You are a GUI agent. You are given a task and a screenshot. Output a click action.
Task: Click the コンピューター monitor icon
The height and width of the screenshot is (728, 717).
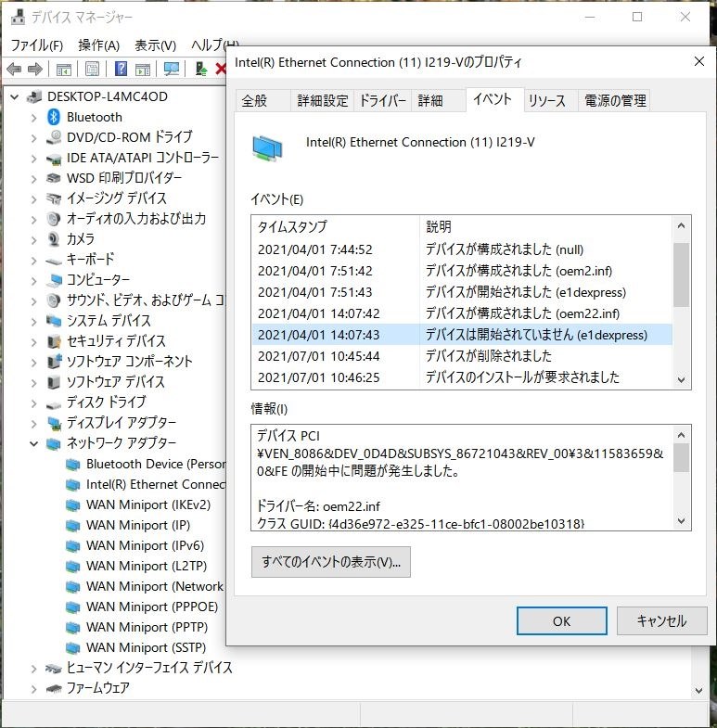(54, 280)
